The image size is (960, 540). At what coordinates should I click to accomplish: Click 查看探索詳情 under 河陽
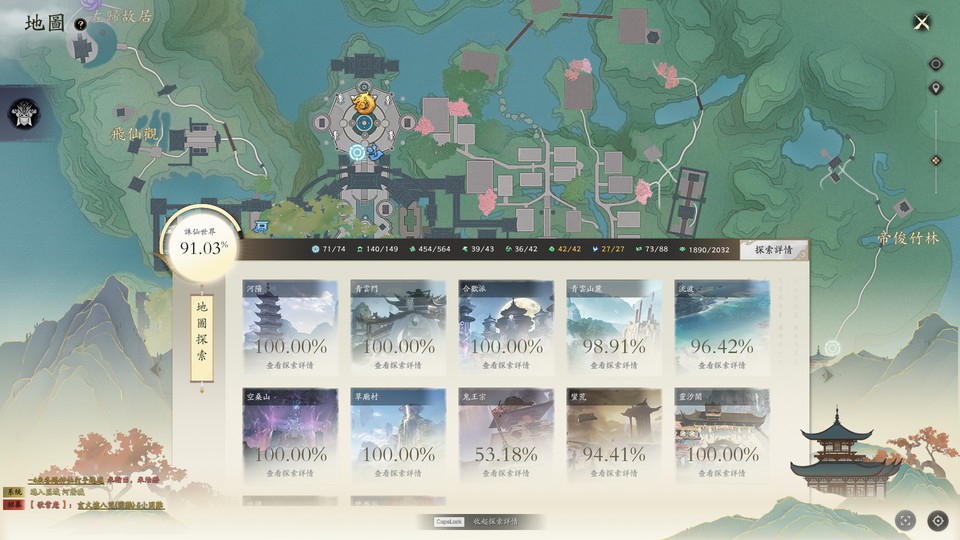pos(290,365)
